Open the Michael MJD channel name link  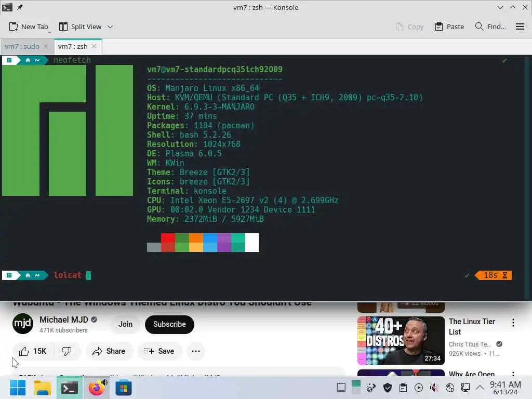(64, 320)
